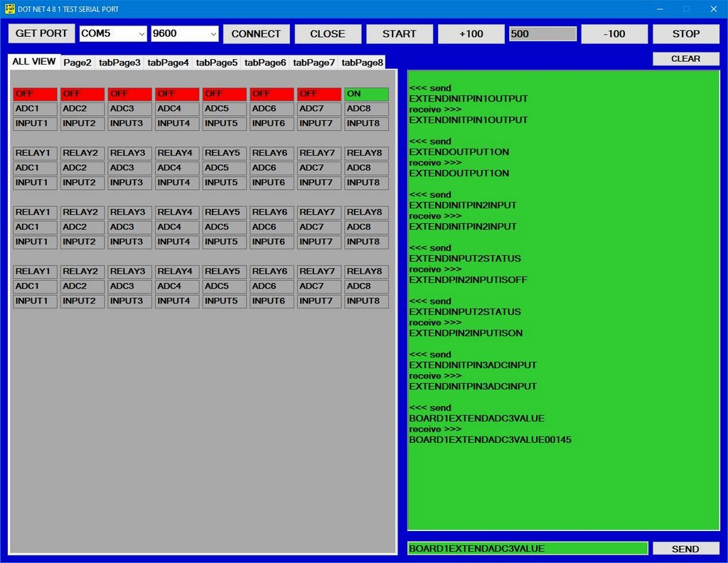Screen dimensions: 728x563
Task: Send the command with the SEND button
Action: point(686,549)
